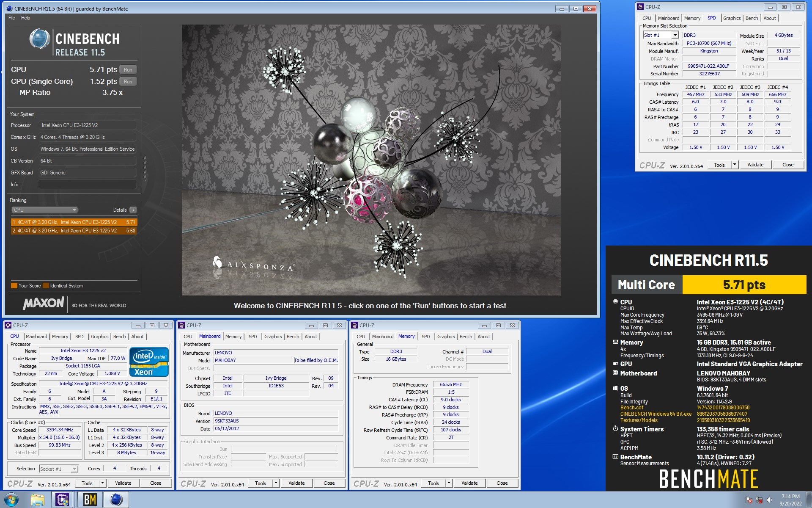Expand the Tools arrow in the CPU-Z Mainboard-tab window

pyautogui.click(x=276, y=483)
